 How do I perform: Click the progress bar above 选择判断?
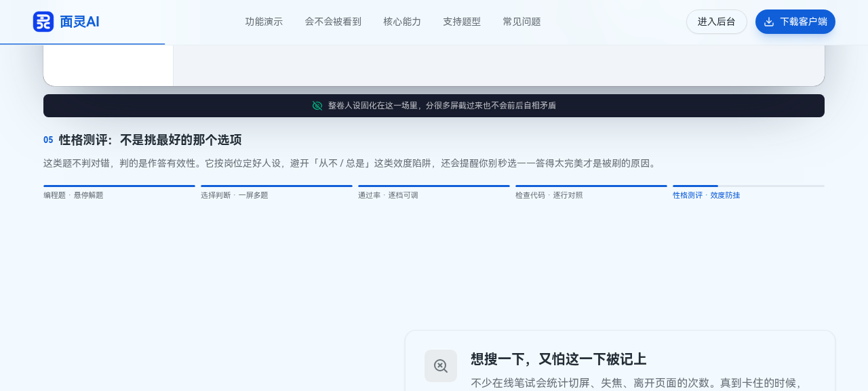click(277, 186)
